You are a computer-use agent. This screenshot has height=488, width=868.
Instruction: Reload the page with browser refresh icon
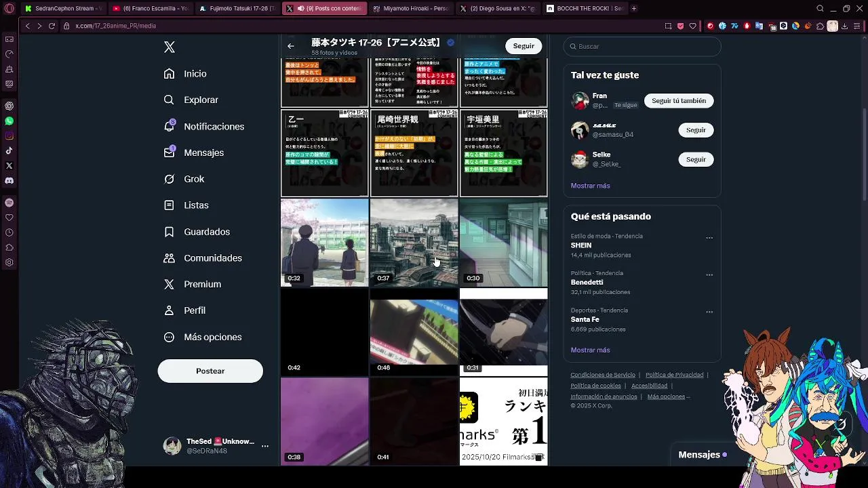coord(52,26)
